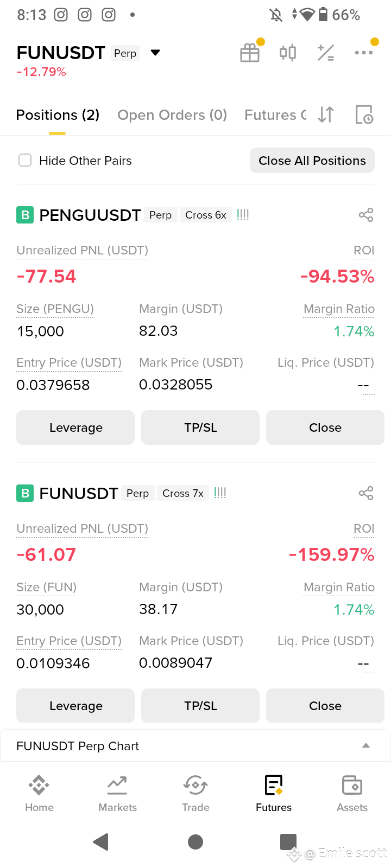Open the three-dot more options menu
The image size is (391, 868).
363,53
